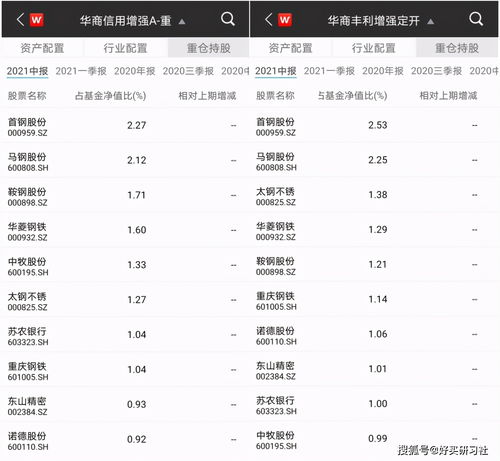This screenshot has width=500, height=461.
Task: Click 相对上期增减 header in 华商丰利增强定开 panel
Action: click(x=448, y=96)
